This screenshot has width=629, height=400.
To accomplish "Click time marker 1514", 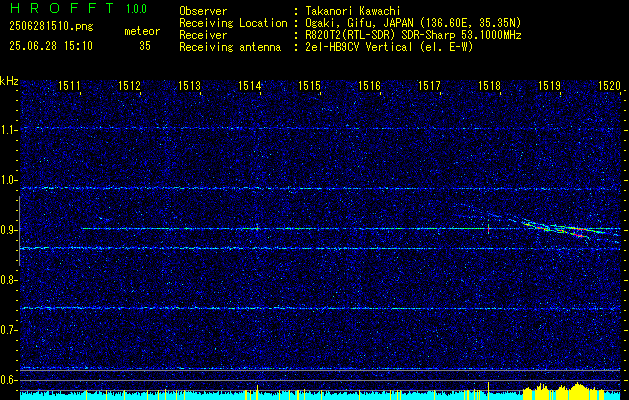I will [x=250, y=85].
